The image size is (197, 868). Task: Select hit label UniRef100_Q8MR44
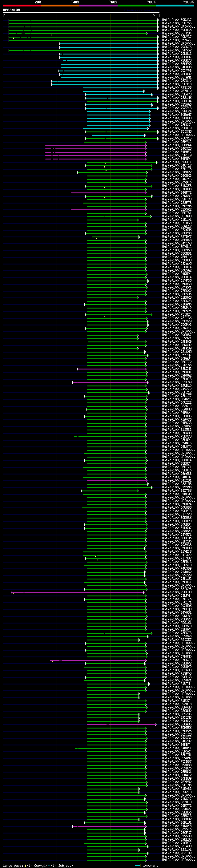(177, 145)
